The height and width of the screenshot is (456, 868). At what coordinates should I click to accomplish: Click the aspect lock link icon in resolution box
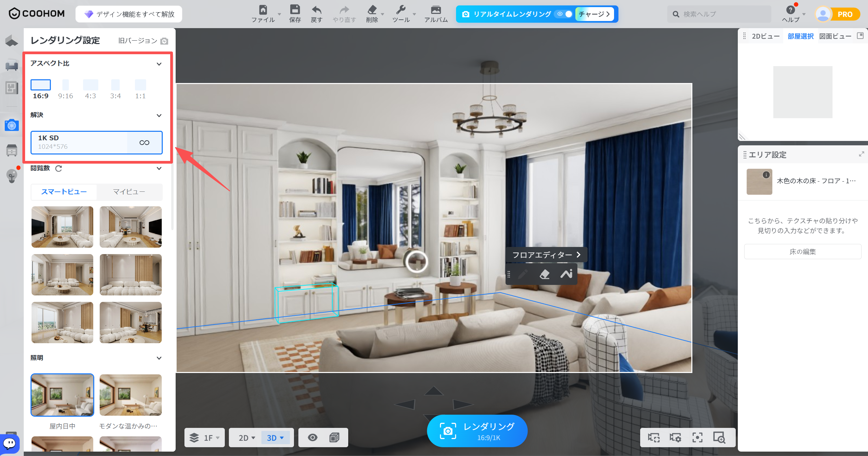tap(144, 143)
